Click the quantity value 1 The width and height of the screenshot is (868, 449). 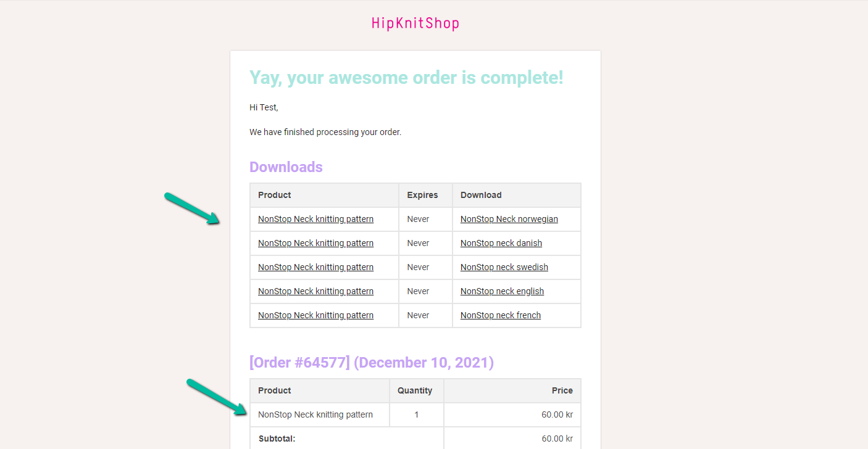pyautogui.click(x=417, y=414)
